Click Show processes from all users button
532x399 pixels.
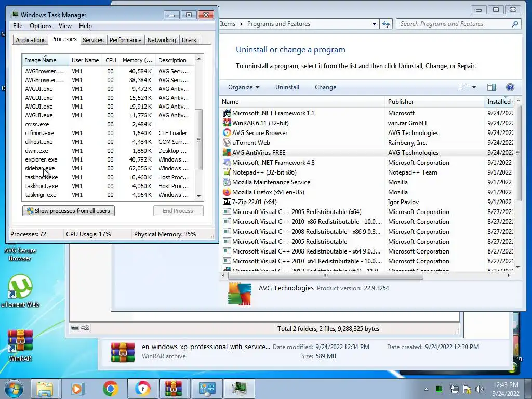coord(69,211)
